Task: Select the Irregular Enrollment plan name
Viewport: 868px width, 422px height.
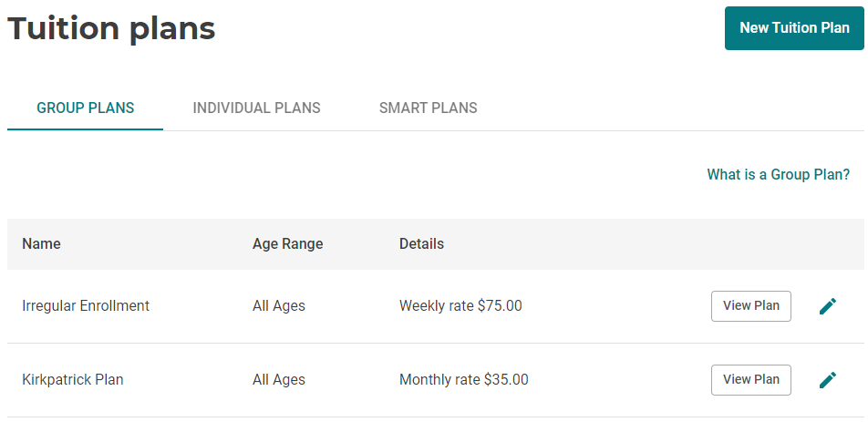Action: point(86,306)
